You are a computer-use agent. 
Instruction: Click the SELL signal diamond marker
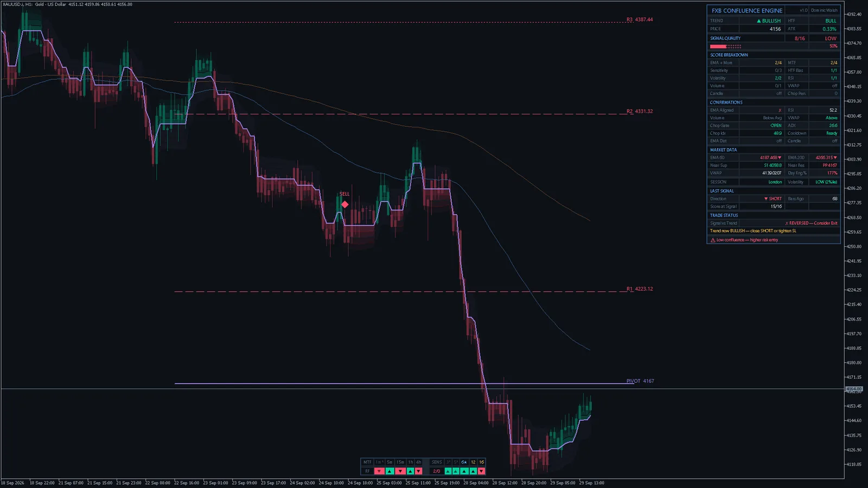(x=345, y=204)
